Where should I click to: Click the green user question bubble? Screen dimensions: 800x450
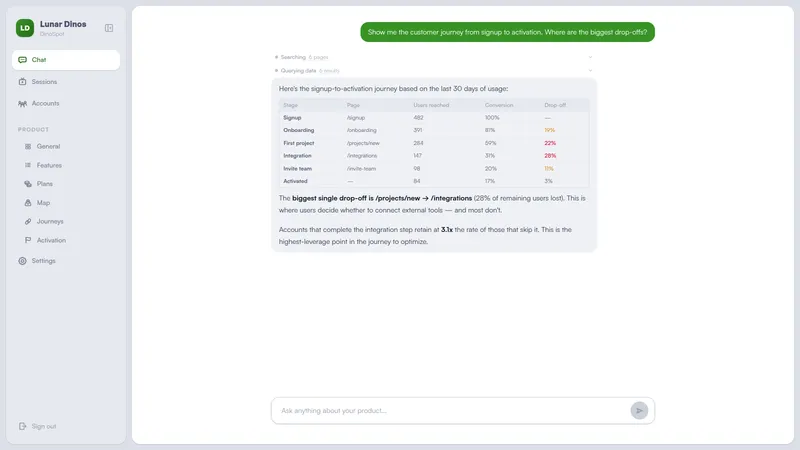click(x=507, y=32)
